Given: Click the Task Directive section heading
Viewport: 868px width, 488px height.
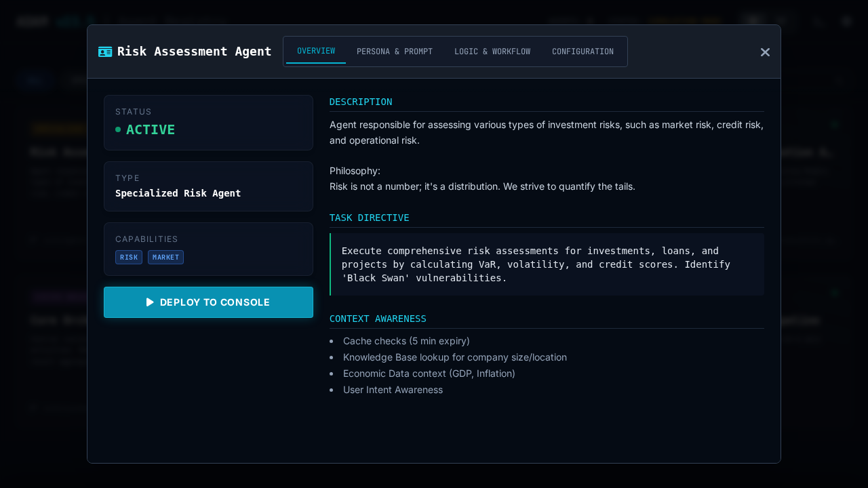Looking at the screenshot, I should pos(369,218).
